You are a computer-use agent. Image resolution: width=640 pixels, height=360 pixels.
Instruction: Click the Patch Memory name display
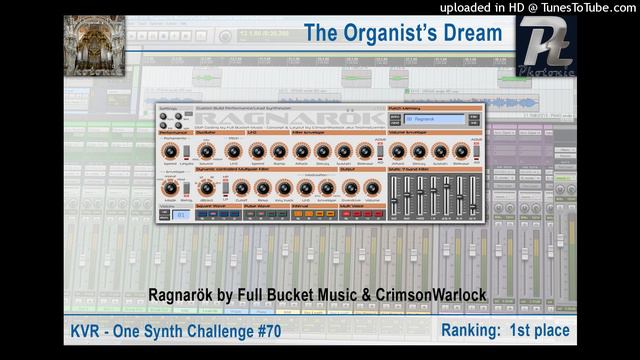click(434, 119)
